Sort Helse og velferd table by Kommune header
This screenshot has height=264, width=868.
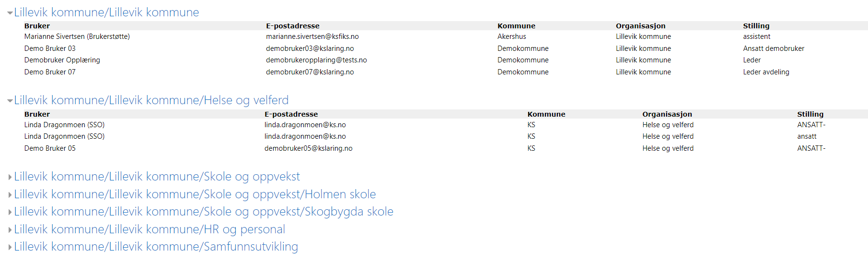pos(546,114)
